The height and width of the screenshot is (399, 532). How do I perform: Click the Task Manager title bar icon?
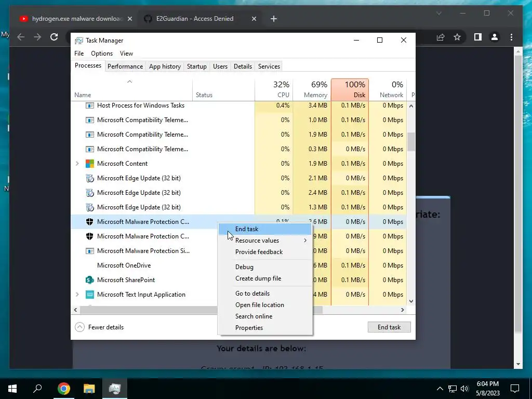pos(79,41)
